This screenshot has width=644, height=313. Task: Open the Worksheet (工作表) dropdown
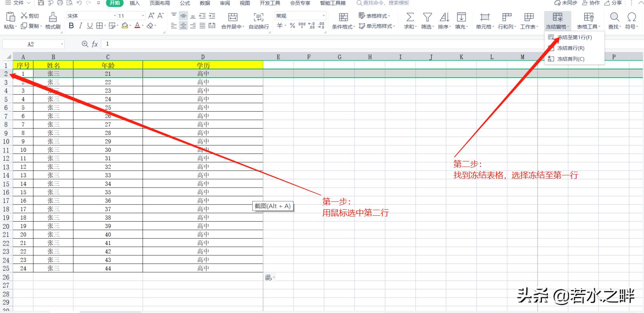click(x=529, y=21)
